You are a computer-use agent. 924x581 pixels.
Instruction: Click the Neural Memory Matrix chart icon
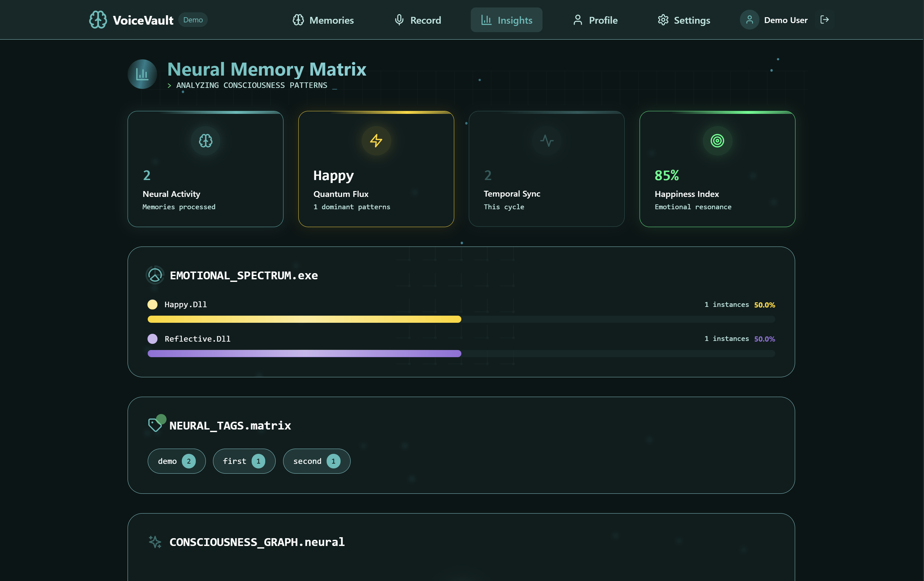click(142, 74)
